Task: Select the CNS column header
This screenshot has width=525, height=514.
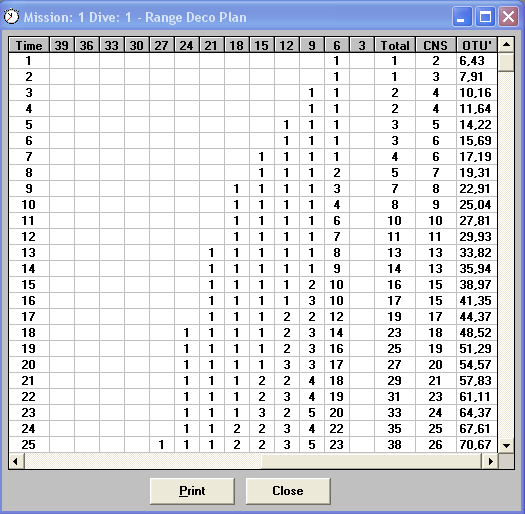Action: (436, 45)
